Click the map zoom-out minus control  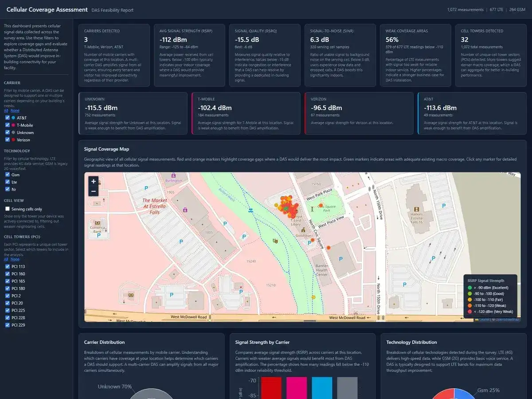[x=93, y=191]
